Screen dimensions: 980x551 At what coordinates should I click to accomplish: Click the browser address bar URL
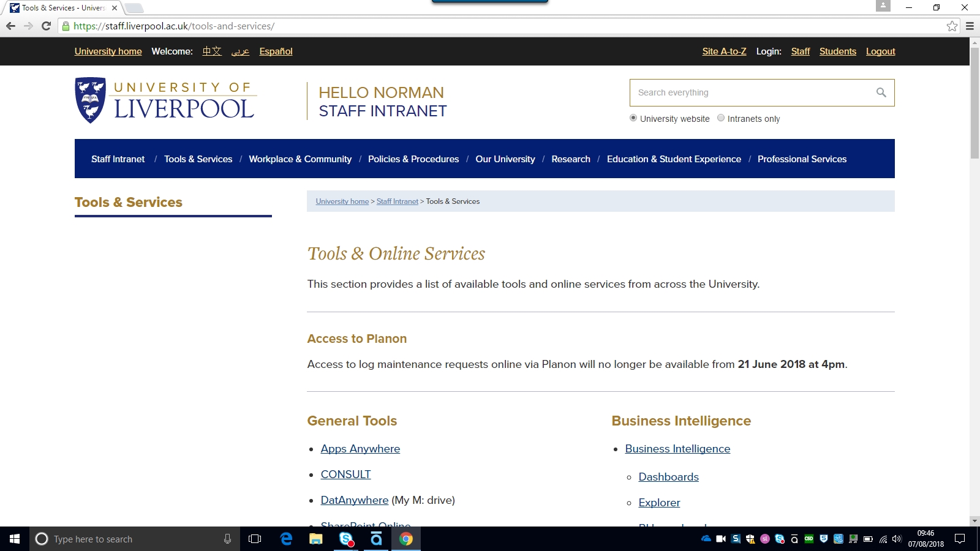click(x=173, y=26)
